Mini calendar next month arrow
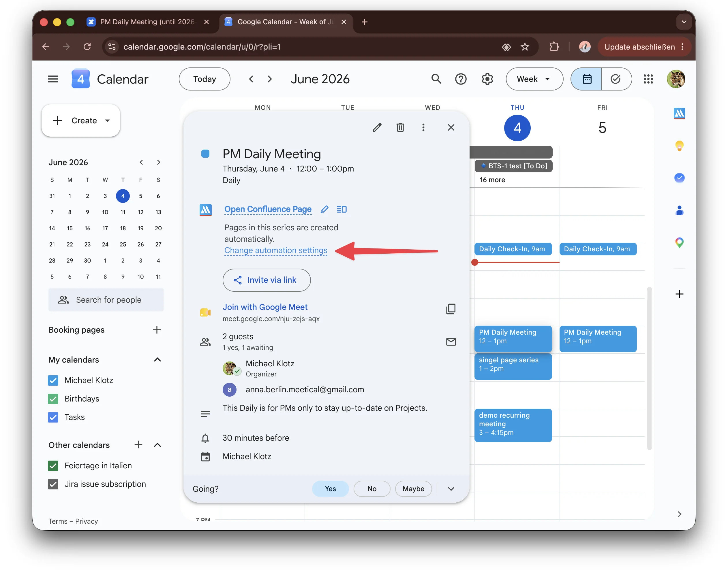The height and width of the screenshot is (573, 728). click(x=158, y=162)
